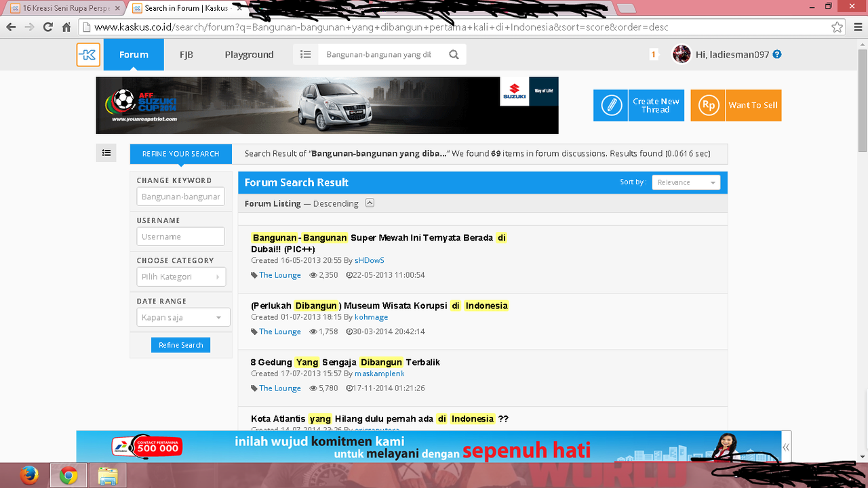Viewport: 868px width, 488px height.
Task: Click the Username input field
Action: click(x=180, y=237)
